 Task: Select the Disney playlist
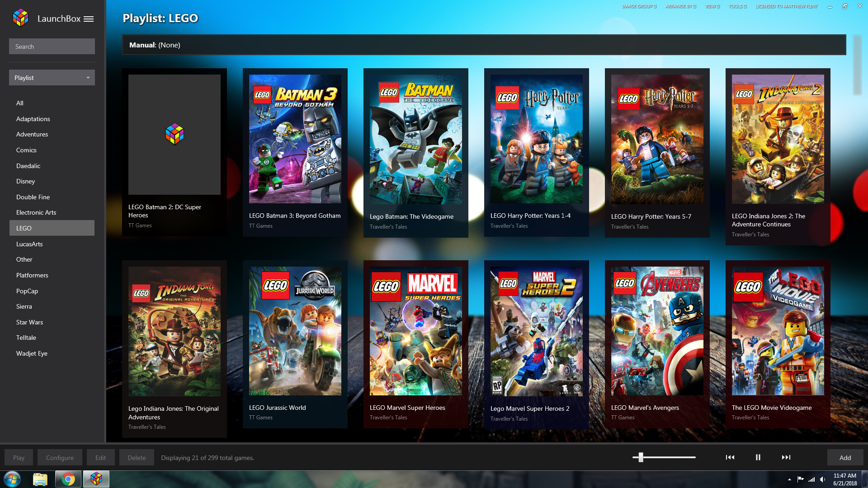52,181
